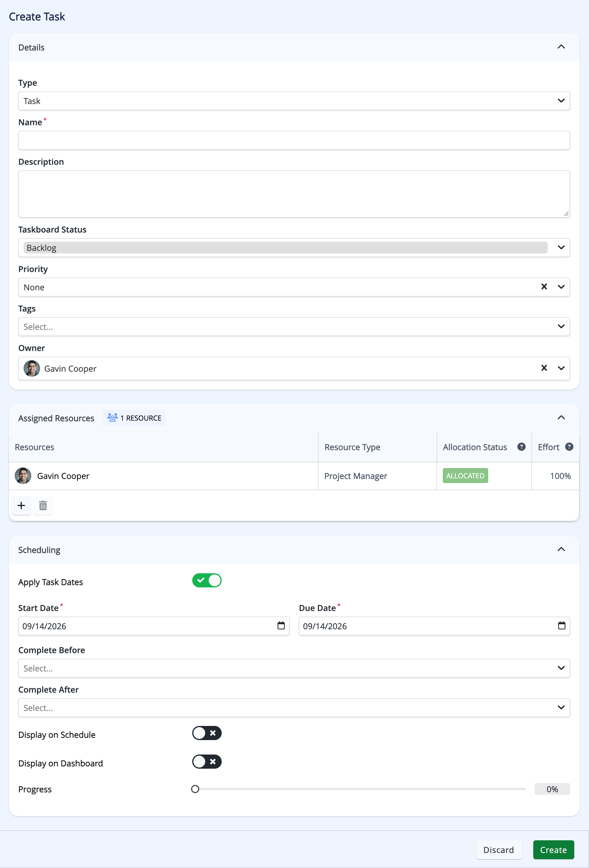Open the Owner dropdown arrow
The width and height of the screenshot is (589, 868).
(x=561, y=368)
